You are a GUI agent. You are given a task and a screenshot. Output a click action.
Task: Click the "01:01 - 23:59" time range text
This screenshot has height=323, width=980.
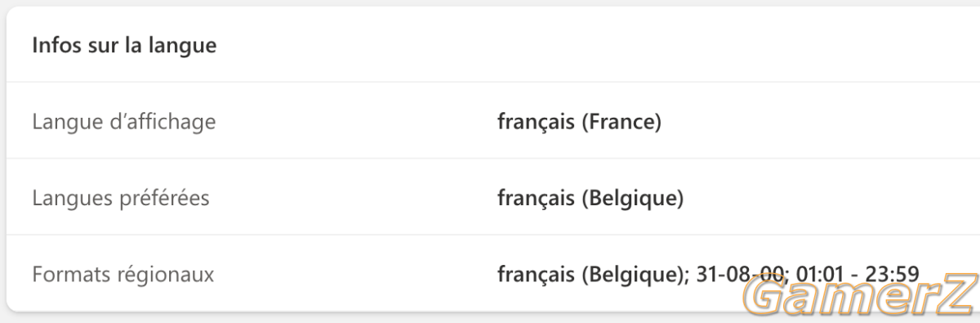click(856, 274)
